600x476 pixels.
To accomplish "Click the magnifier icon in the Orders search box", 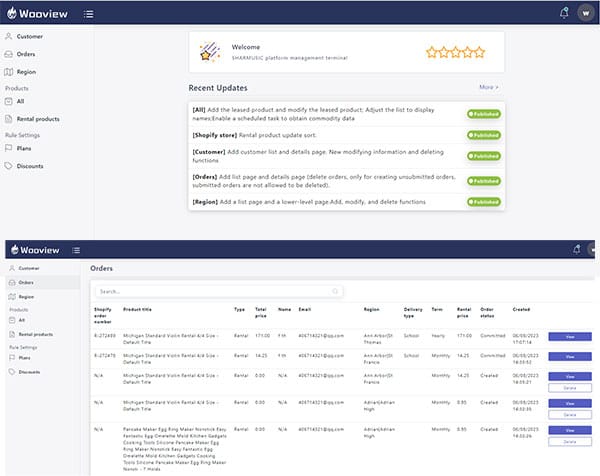I will [335, 292].
